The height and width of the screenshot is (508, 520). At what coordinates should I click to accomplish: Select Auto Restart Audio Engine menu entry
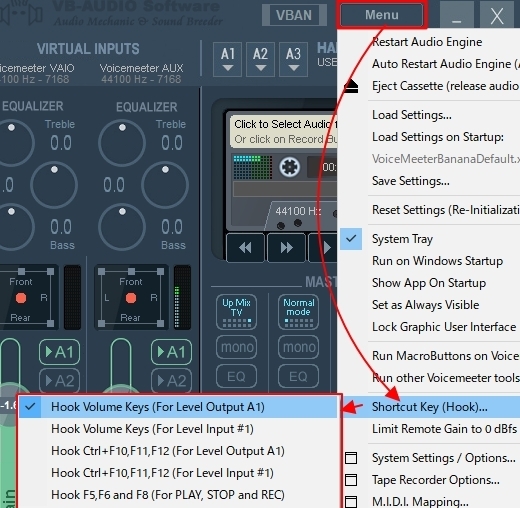[446, 64]
